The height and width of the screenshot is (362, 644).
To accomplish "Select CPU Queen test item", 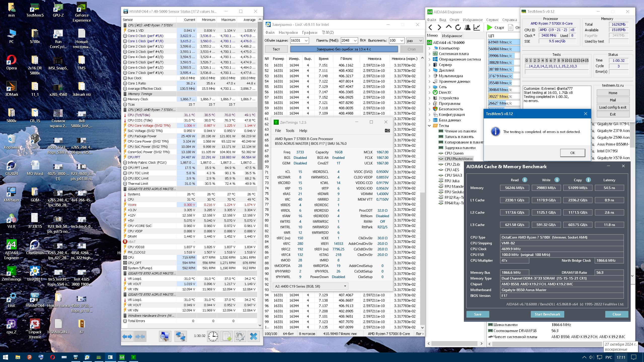I will 454,153.
